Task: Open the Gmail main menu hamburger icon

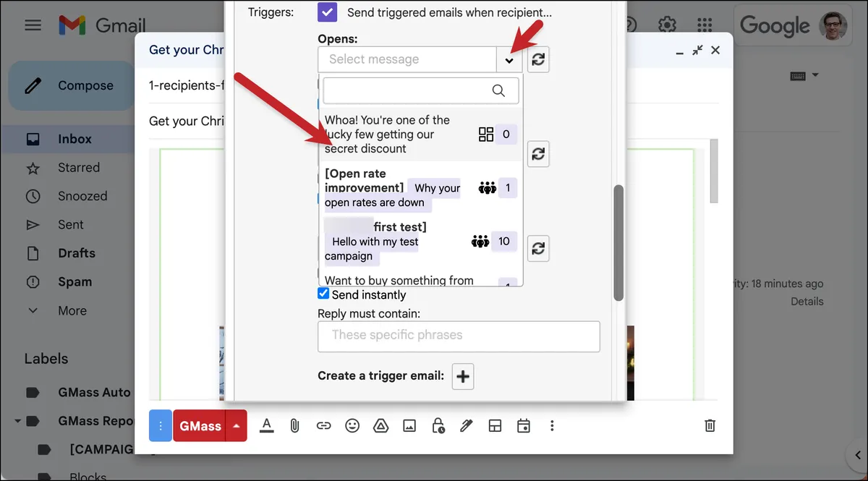Action: 33,25
